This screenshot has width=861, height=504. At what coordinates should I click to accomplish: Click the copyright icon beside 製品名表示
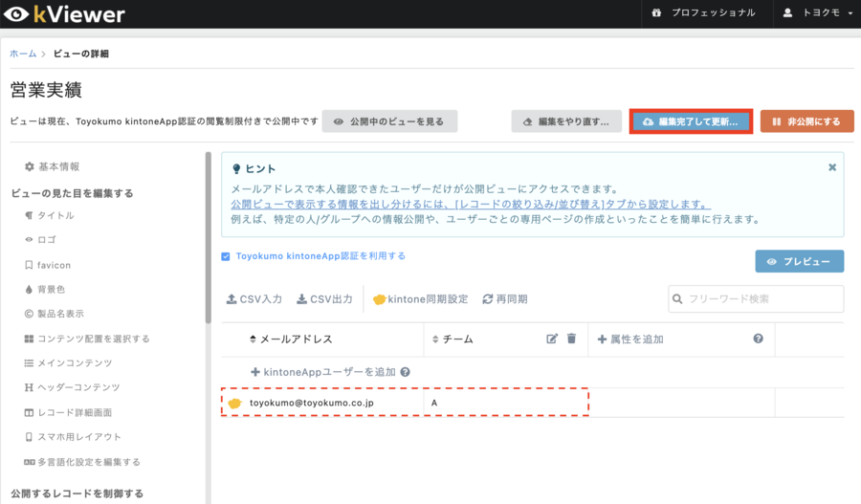coord(29,314)
